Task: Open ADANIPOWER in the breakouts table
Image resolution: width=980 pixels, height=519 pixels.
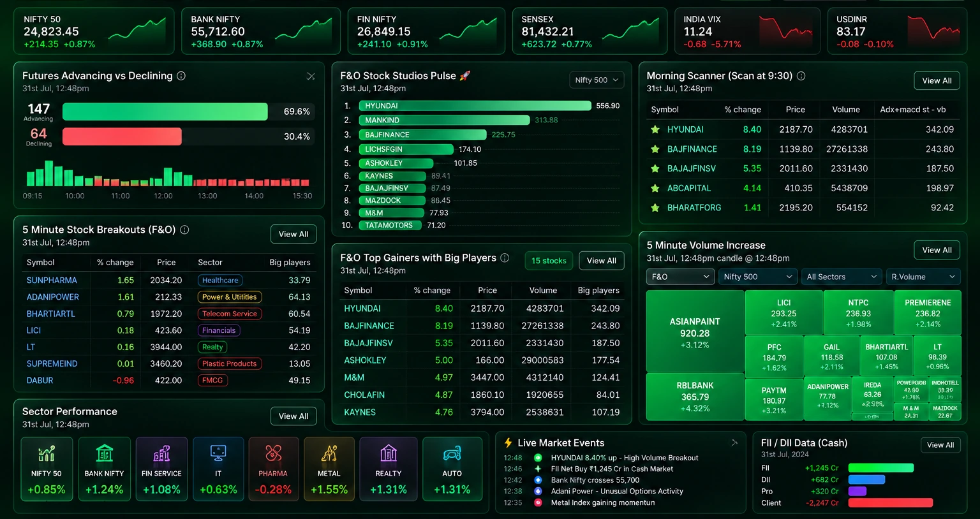Action: pos(53,297)
